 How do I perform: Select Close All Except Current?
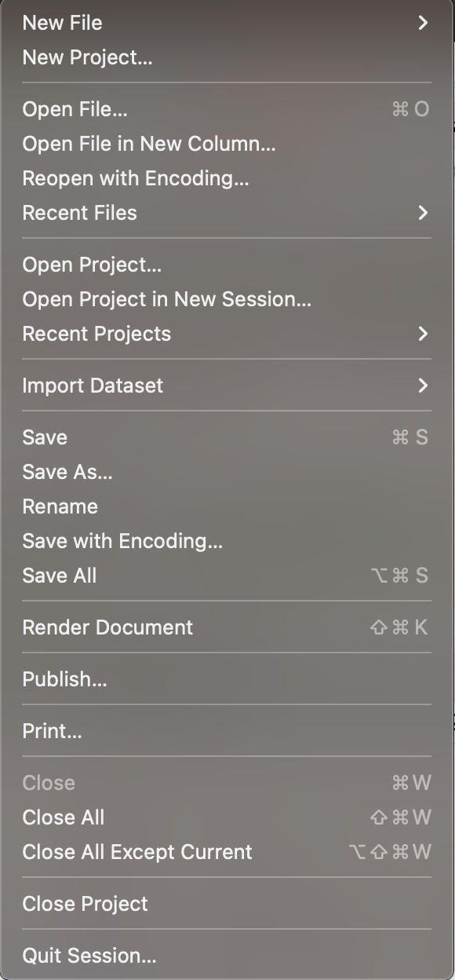click(x=227, y=852)
